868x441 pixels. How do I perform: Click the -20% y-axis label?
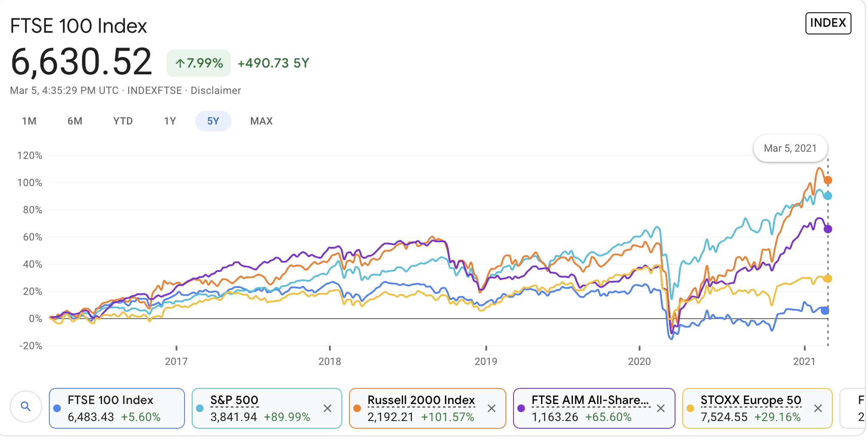point(31,346)
